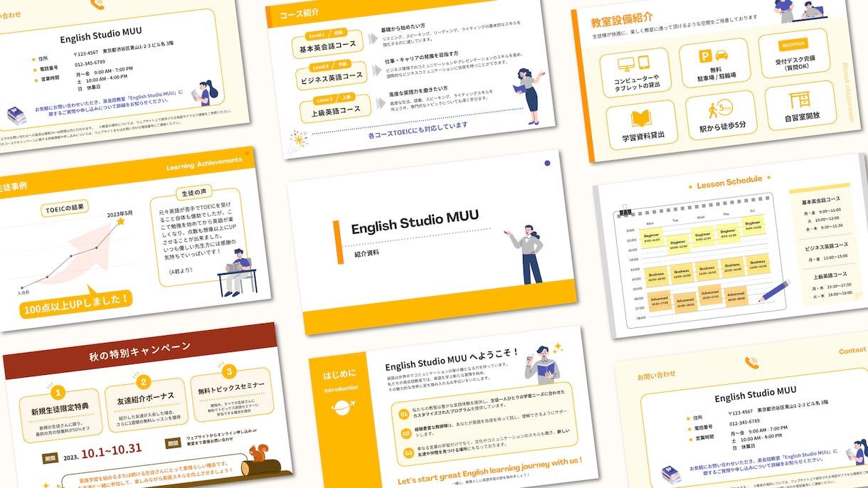The height and width of the screenshot is (488, 868).
Task: Click the コース紹介 orange header tab
Action: pos(299,13)
